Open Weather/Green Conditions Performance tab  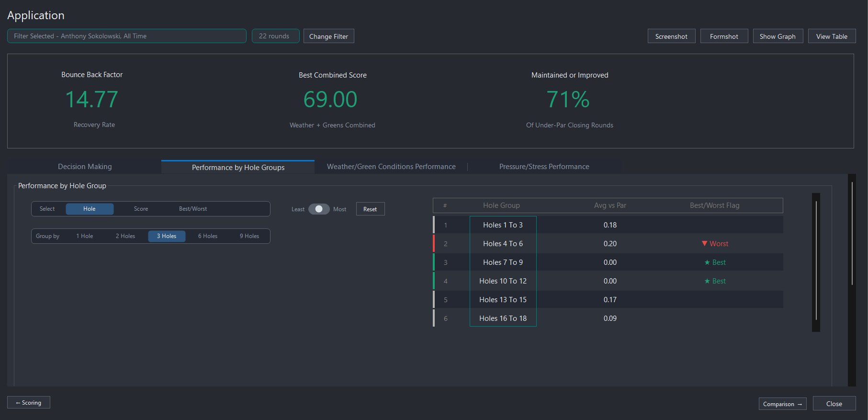click(391, 167)
